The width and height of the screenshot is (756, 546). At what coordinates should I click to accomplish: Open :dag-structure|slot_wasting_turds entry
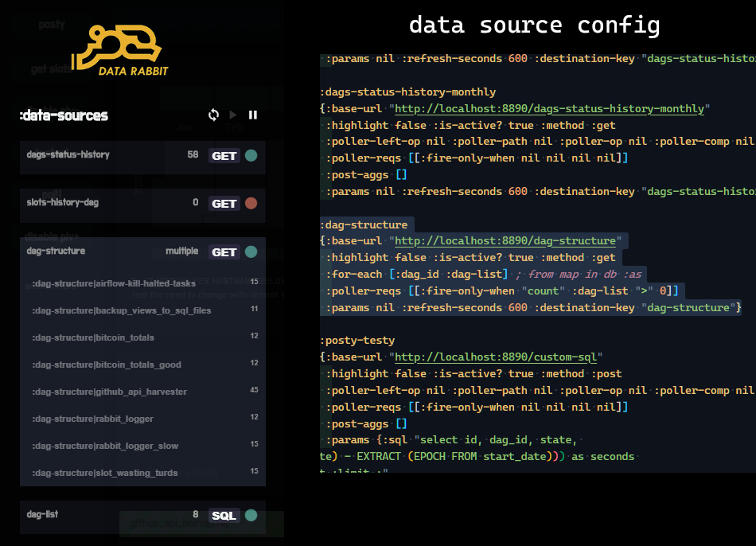coord(145,472)
